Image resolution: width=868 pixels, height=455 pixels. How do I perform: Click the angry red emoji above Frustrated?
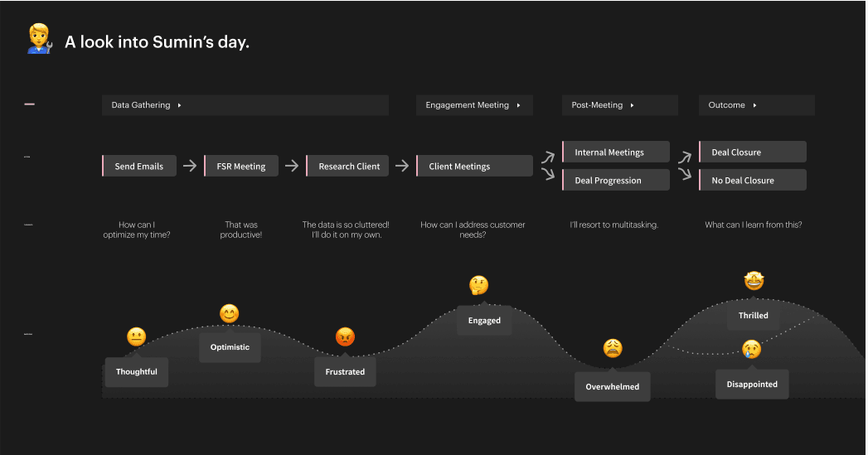point(345,336)
